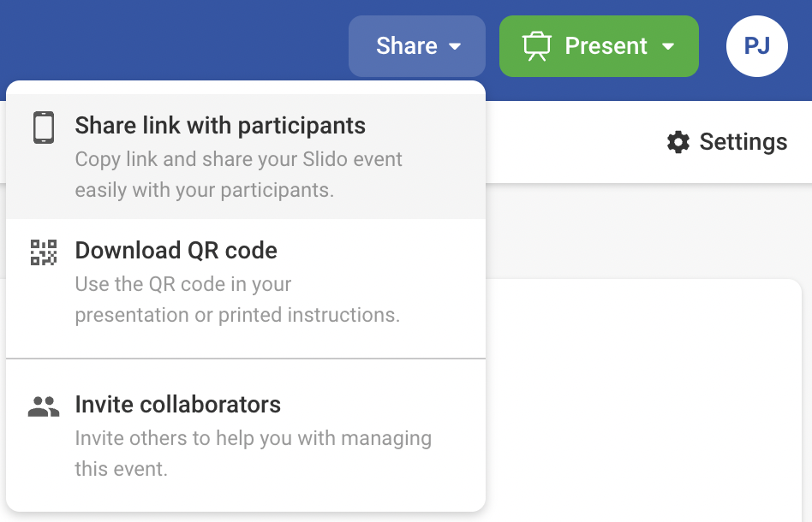Click the Settings gear icon

pyautogui.click(x=678, y=142)
